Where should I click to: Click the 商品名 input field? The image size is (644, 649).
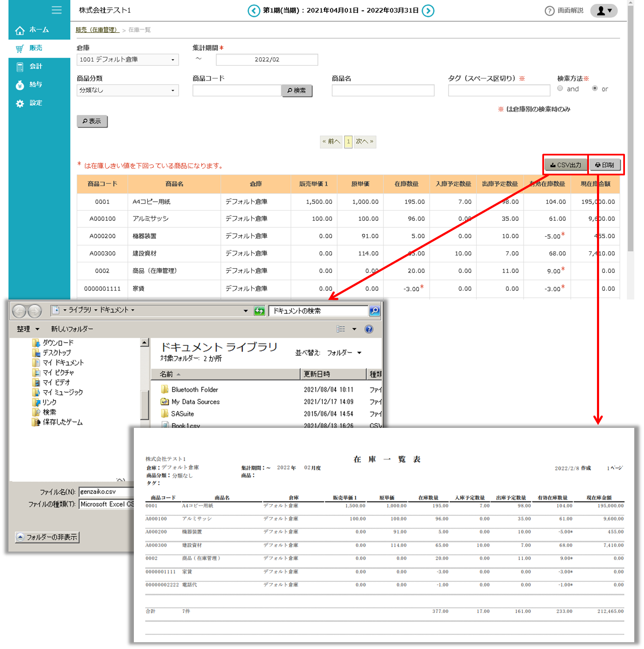(x=383, y=90)
